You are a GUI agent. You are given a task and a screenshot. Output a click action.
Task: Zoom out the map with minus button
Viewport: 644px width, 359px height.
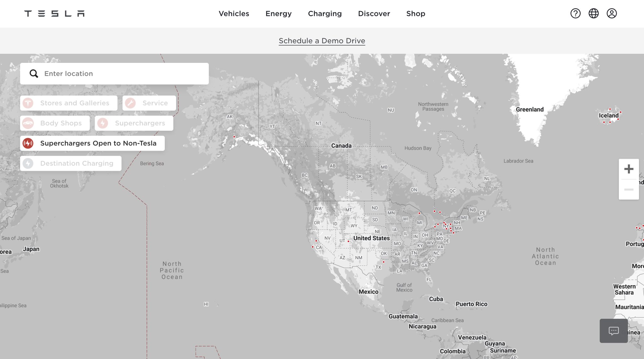pyautogui.click(x=629, y=190)
